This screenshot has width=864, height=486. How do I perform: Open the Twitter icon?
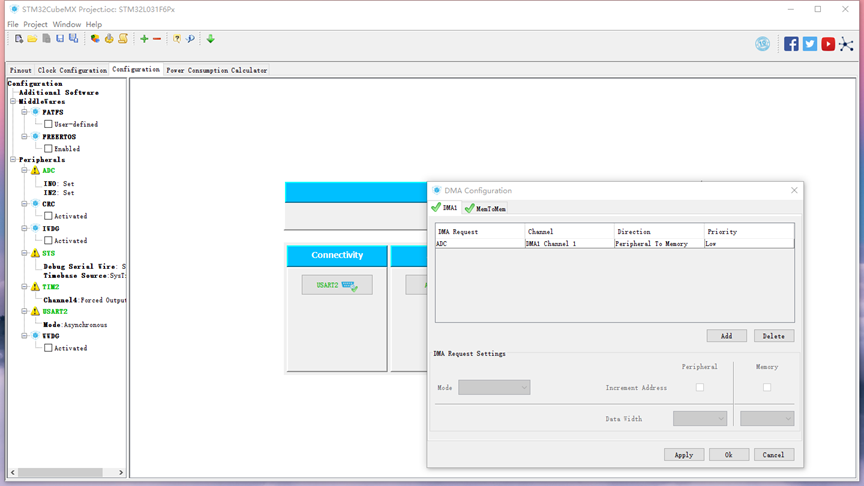(x=809, y=44)
